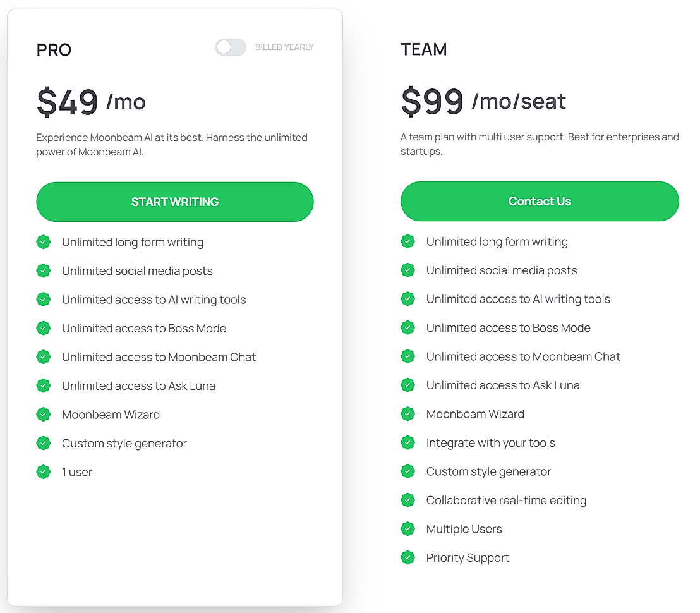Viewport: 700px width, 613px height.
Task: Click the Unlimited access to Ask Luna feature text
Action: pyautogui.click(x=138, y=385)
